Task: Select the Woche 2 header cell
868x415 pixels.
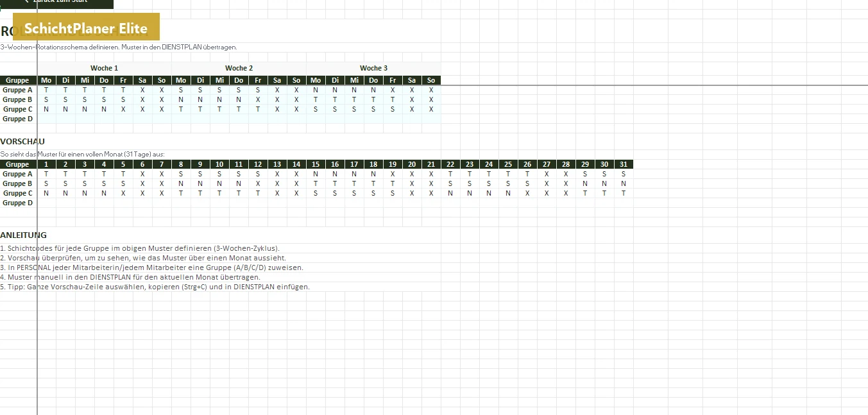Action: tap(239, 68)
